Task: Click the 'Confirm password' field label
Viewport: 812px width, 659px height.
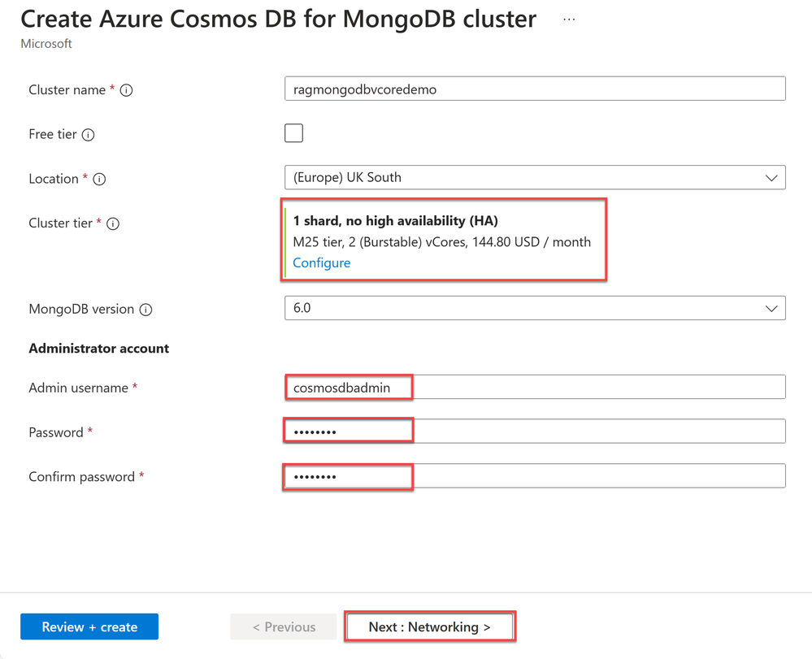Action: [82, 477]
